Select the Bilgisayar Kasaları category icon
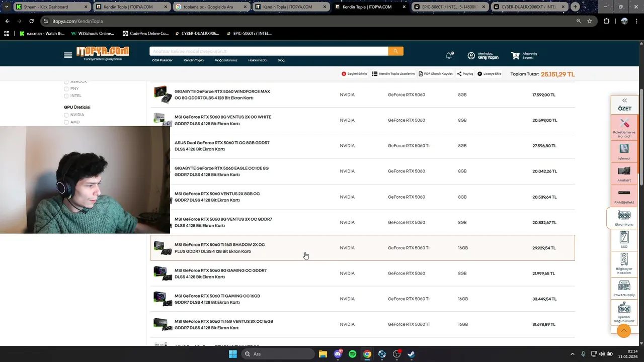This screenshot has height=362, width=644. pyautogui.click(x=624, y=263)
